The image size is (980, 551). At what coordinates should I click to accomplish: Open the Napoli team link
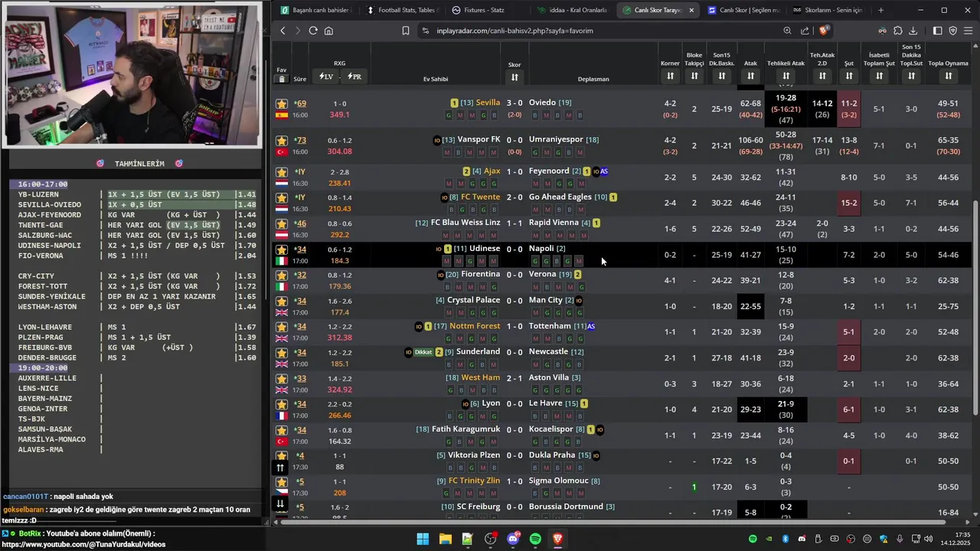coord(541,249)
